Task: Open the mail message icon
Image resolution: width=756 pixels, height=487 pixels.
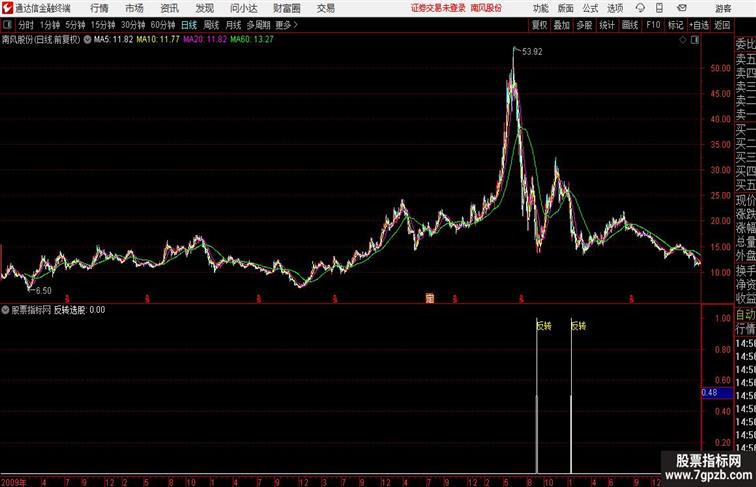Action: pos(682,8)
